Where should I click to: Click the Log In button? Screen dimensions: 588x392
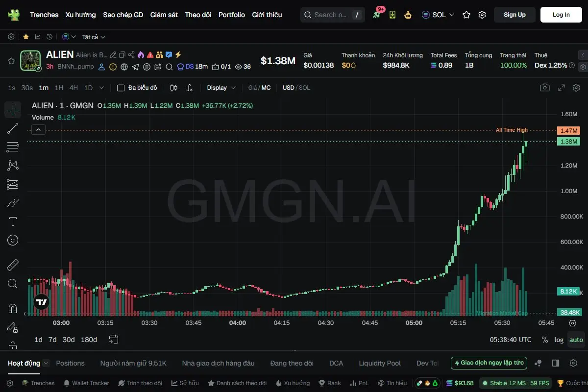[x=561, y=15]
